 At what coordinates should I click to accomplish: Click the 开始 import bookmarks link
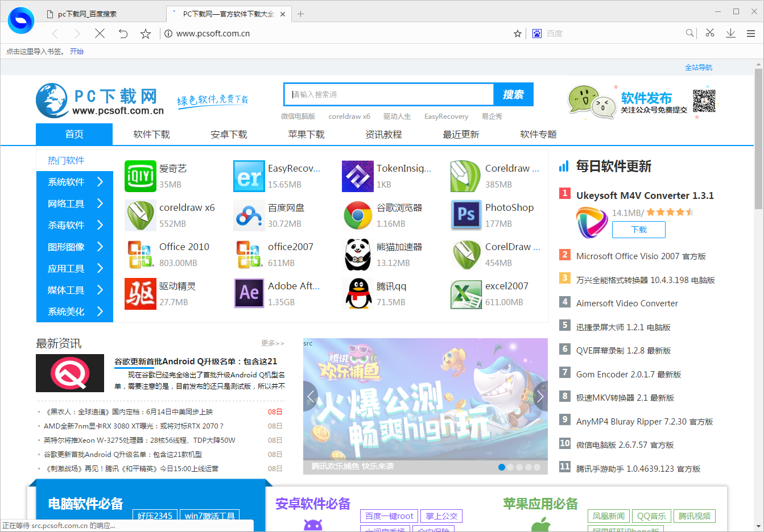pyautogui.click(x=77, y=52)
